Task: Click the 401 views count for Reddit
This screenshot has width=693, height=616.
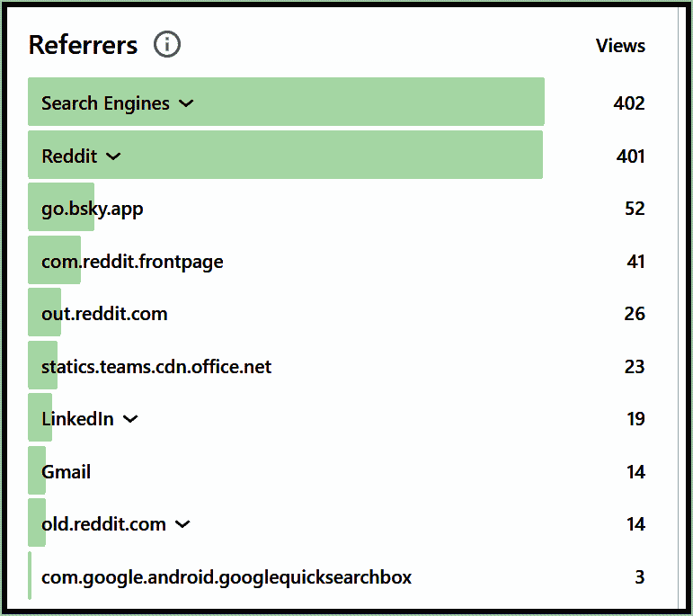Action: coord(630,156)
